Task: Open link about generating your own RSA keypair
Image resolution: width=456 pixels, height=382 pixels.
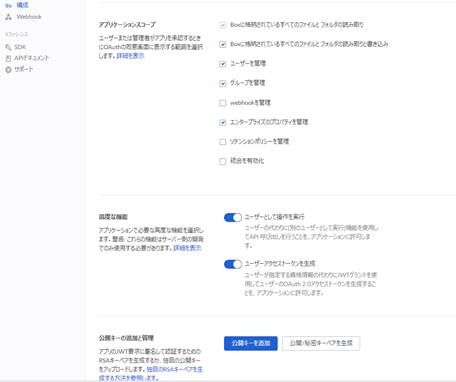Action: pos(151,374)
